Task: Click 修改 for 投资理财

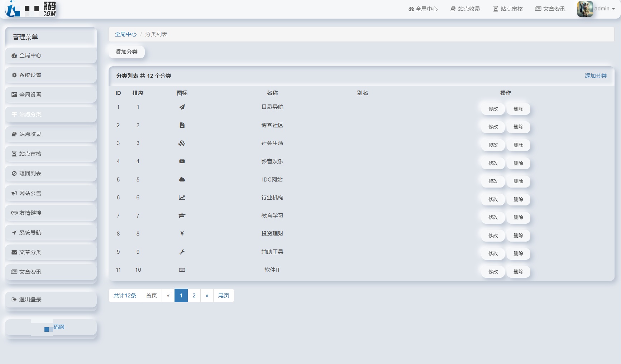Action: pos(493,236)
